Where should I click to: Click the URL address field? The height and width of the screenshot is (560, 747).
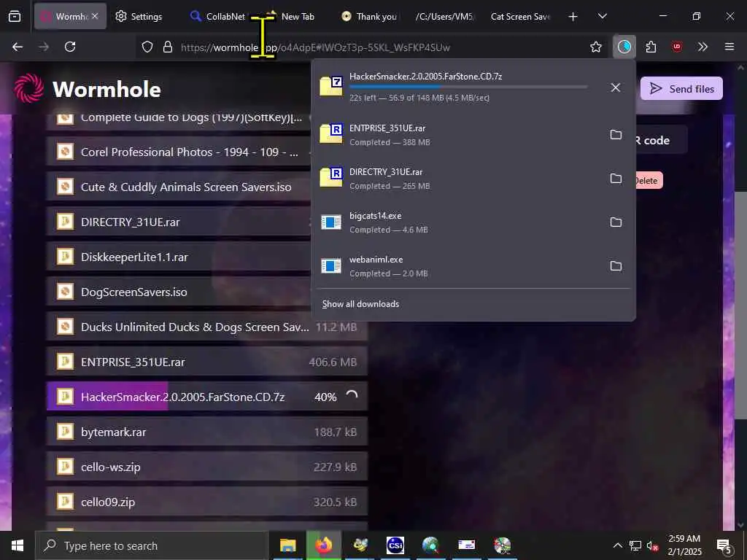tap(362, 47)
